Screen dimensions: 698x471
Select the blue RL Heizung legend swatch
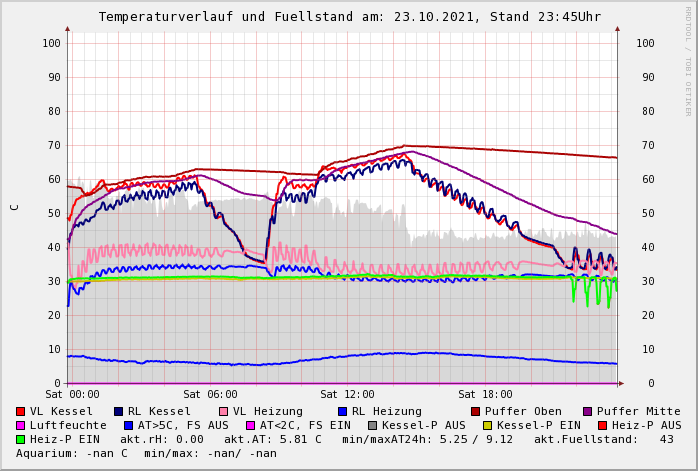pos(343,411)
